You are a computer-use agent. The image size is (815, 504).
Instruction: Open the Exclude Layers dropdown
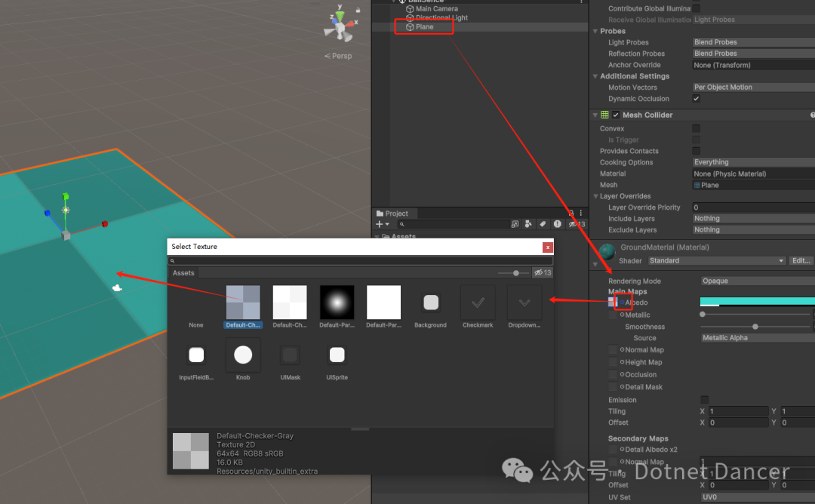754,229
